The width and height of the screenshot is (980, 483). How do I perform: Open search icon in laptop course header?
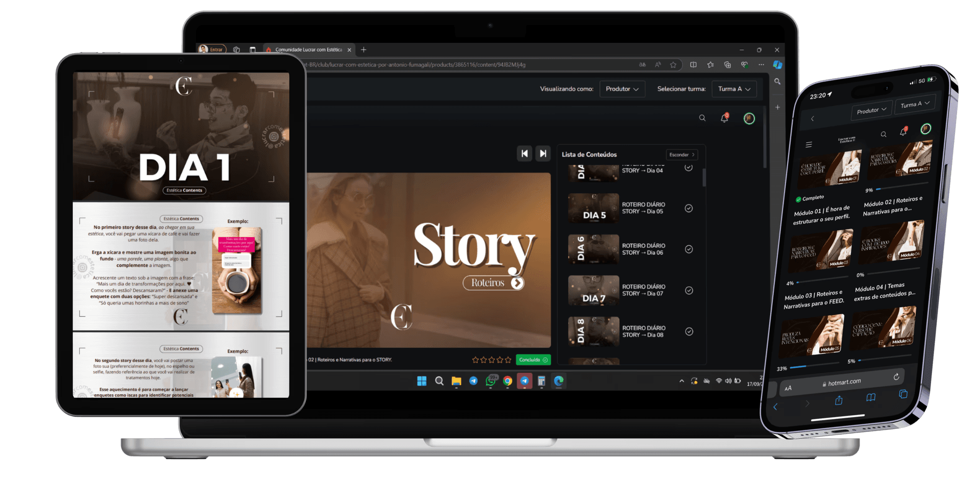(702, 118)
